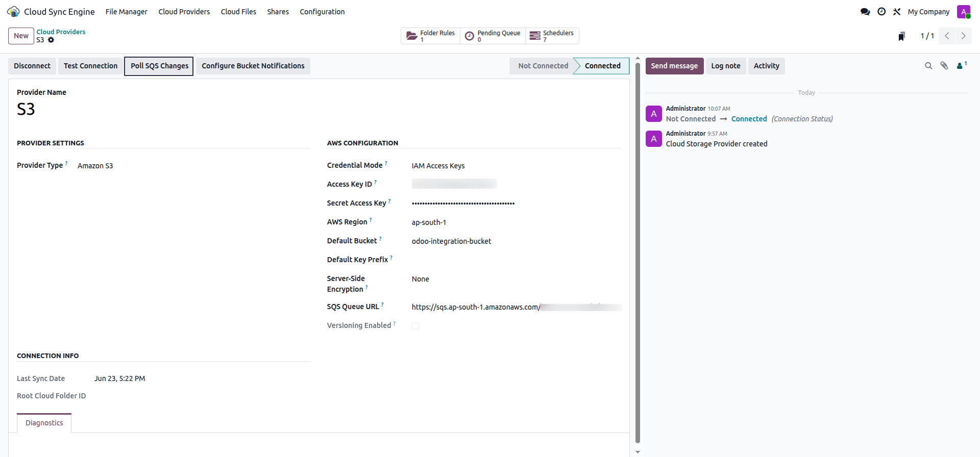Click the Connected status stage

[602, 66]
